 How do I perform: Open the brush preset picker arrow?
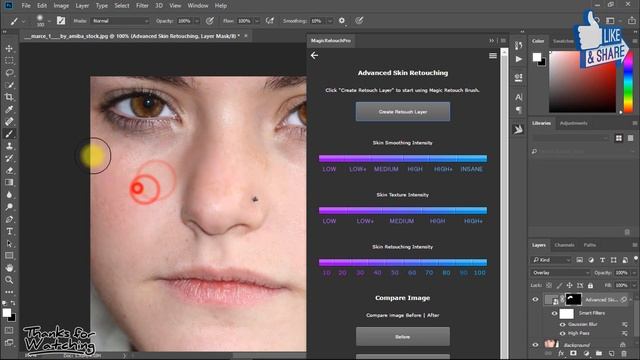[49, 21]
